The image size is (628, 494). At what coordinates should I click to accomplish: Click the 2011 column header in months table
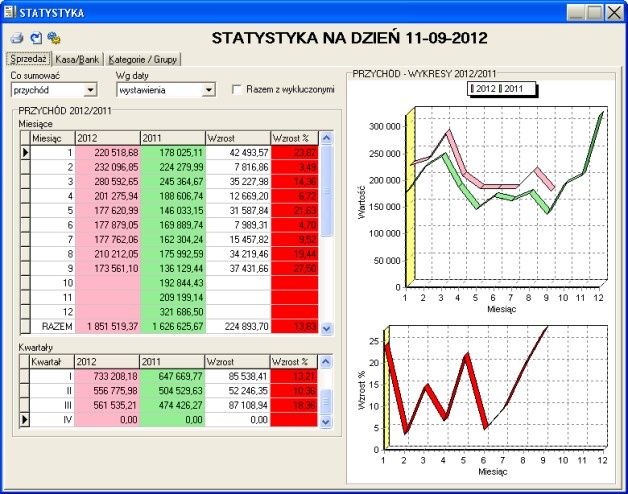coord(173,138)
